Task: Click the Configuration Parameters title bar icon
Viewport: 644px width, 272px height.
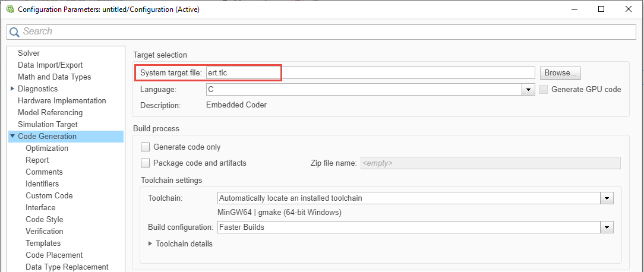Action: tap(10, 9)
